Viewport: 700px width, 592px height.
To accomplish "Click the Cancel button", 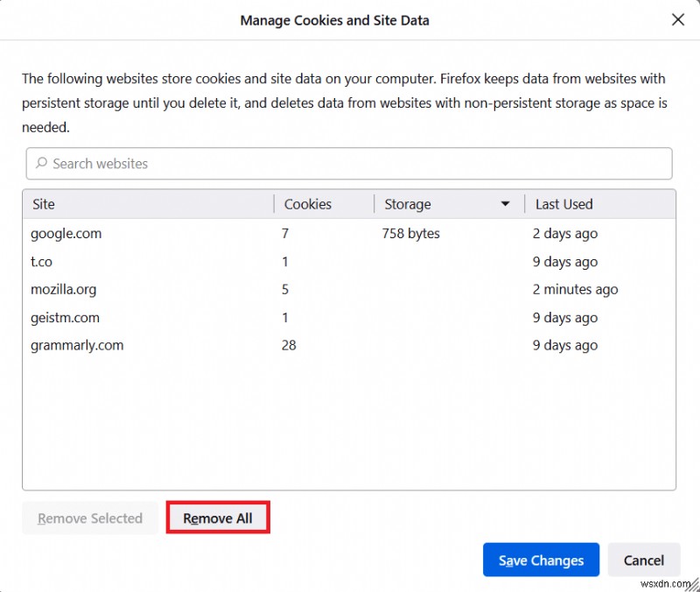I will 644,560.
